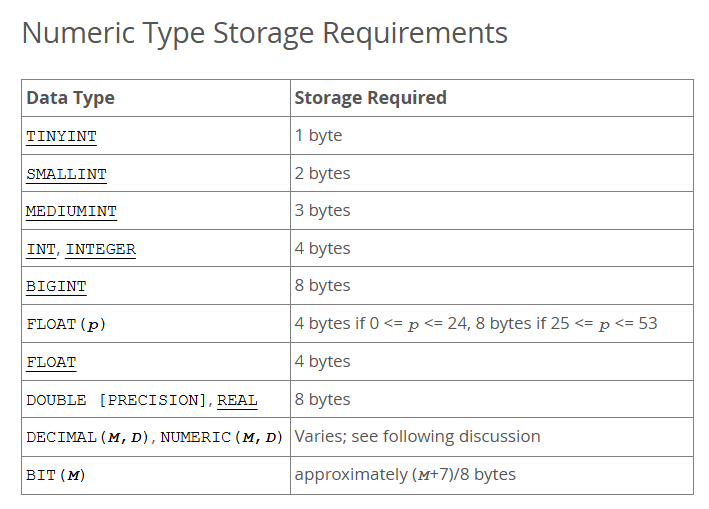
Task: Open the BIGINT type link
Action: pos(57,286)
